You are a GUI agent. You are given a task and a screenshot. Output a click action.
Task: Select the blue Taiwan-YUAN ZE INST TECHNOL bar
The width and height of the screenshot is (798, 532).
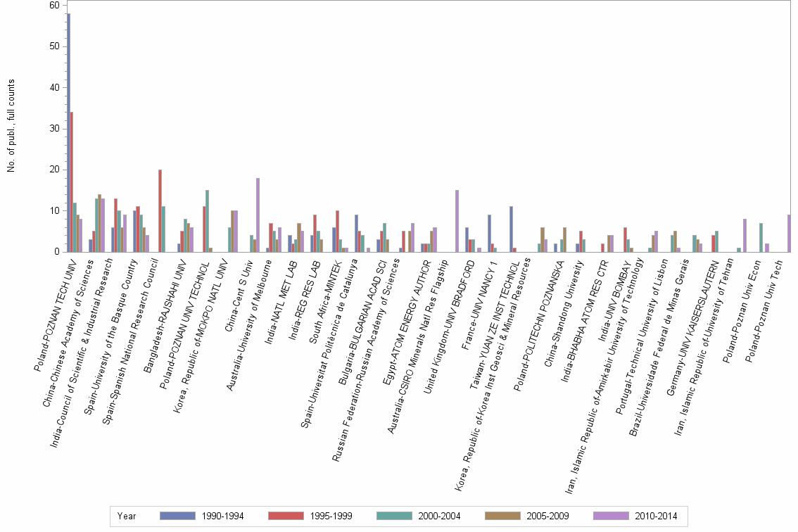pyautogui.click(x=511, y=229)
